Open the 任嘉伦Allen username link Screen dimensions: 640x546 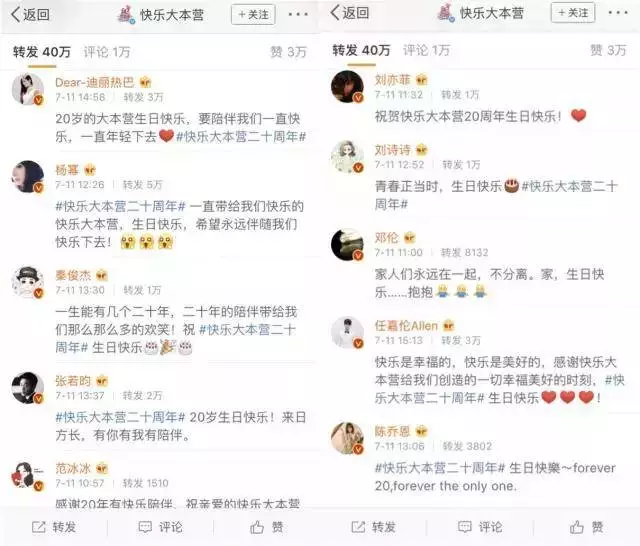406,326
